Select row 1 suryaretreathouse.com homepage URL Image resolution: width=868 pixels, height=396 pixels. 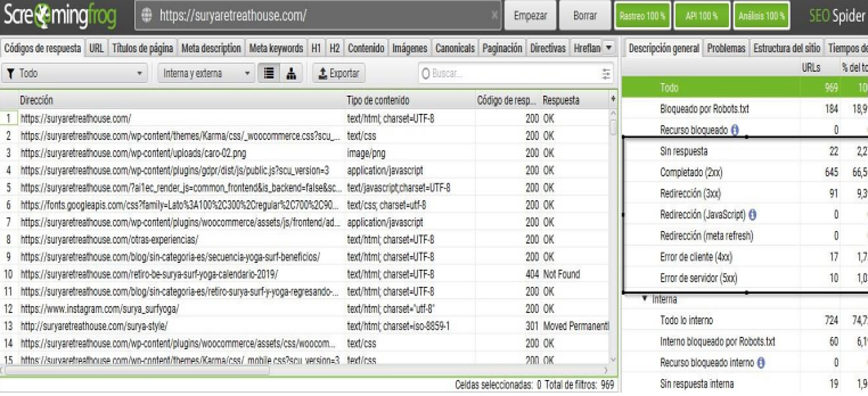[x=305, y=119]
